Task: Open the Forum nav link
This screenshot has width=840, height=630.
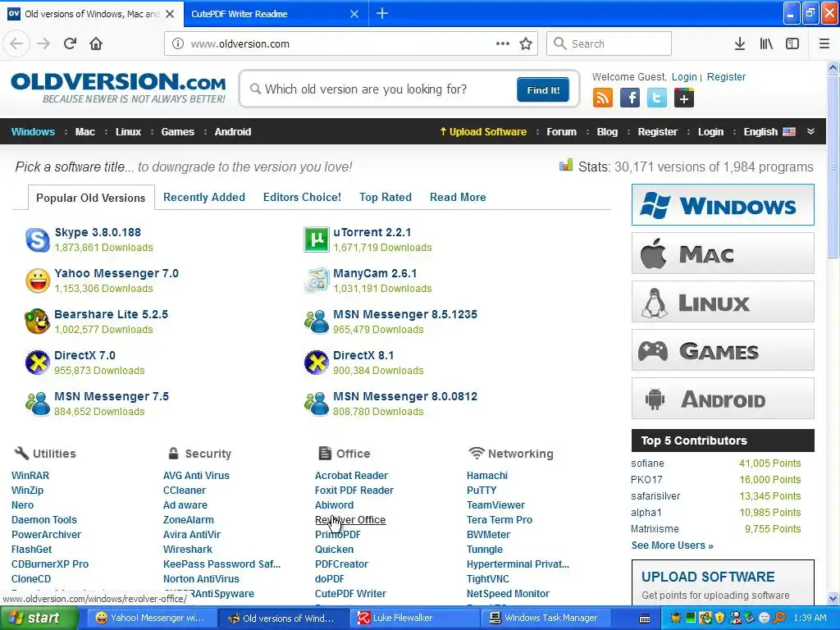Action: 561,132
